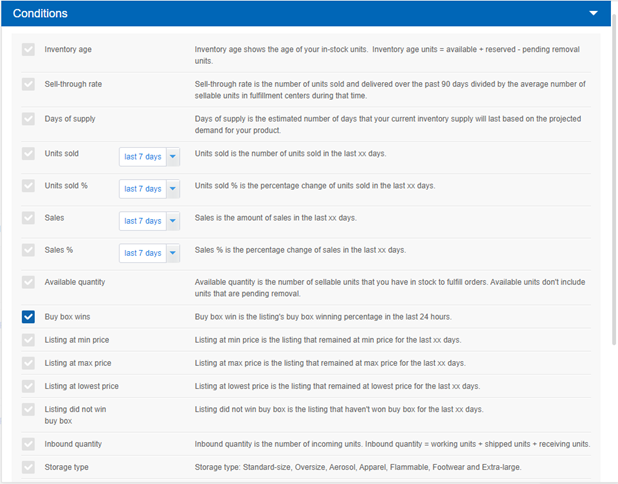Image resolution: width=618 pixels, height=484 pixels.
Task: Tick the Inventory age checkbox
Action: point(28,49)
